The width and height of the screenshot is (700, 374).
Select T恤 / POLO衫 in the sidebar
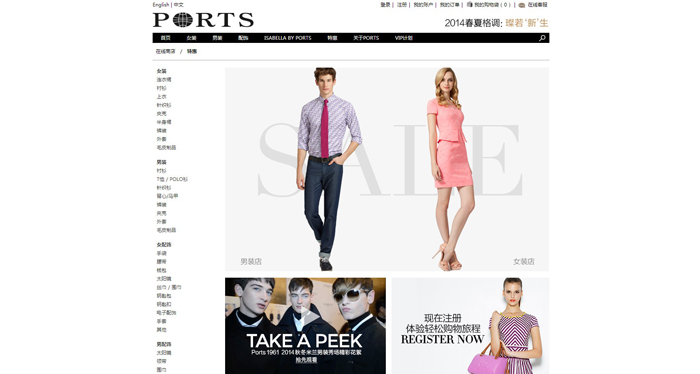click(172, 179)
